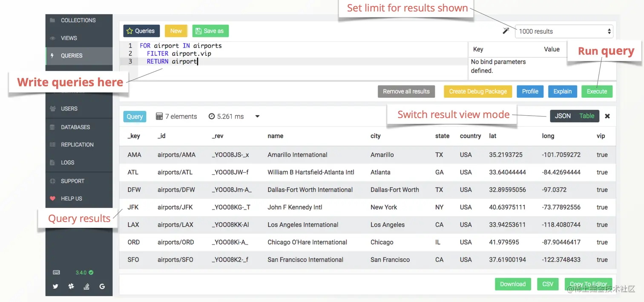Close the query result panel

point(607,116)
